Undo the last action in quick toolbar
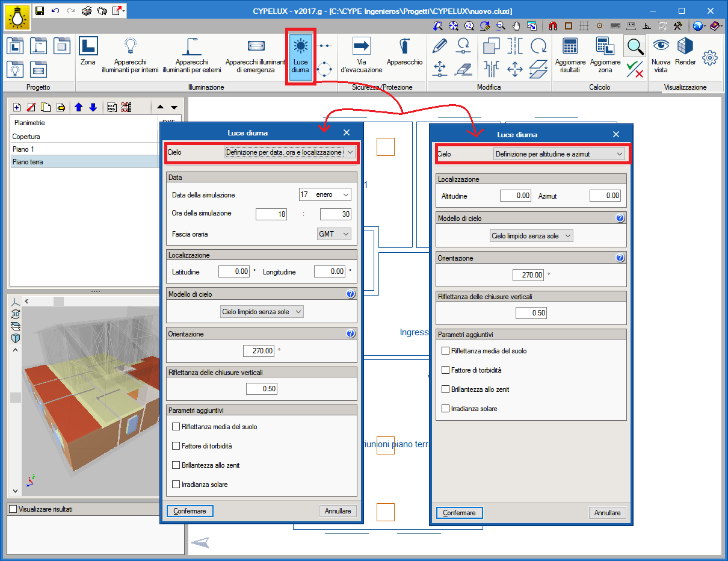 point(56,11)
